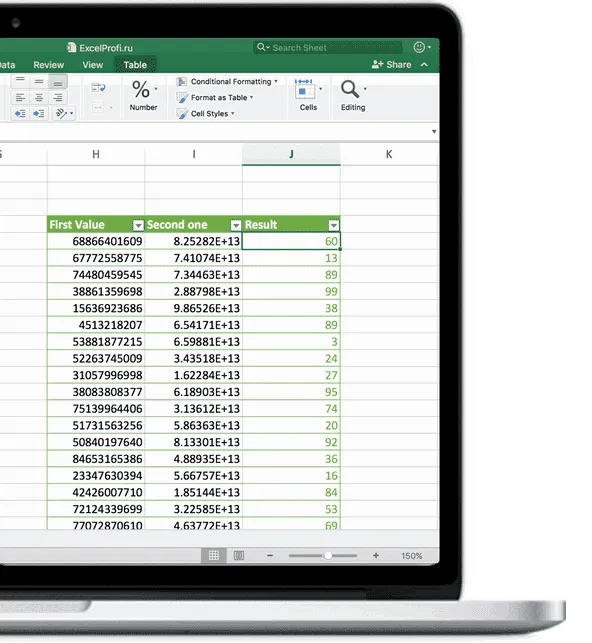Open the Cells dropdown arrow
This screenshot has width=592, height=643.
coord(320,89)
